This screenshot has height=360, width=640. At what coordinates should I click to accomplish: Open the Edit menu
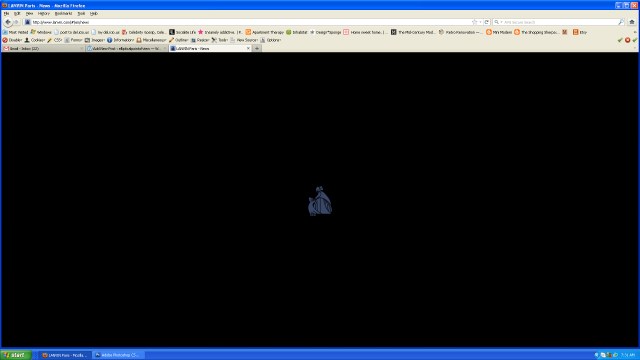pos(17,13)
